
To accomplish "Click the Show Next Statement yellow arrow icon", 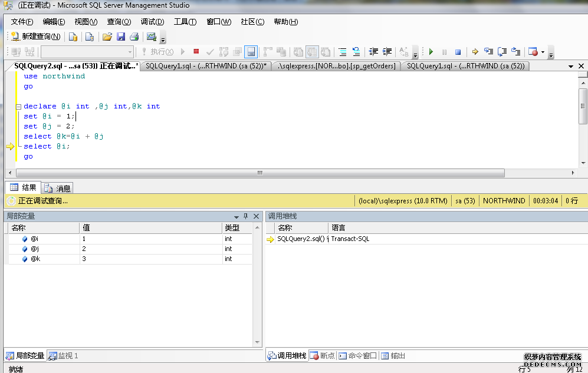I will tap(475, 52).
